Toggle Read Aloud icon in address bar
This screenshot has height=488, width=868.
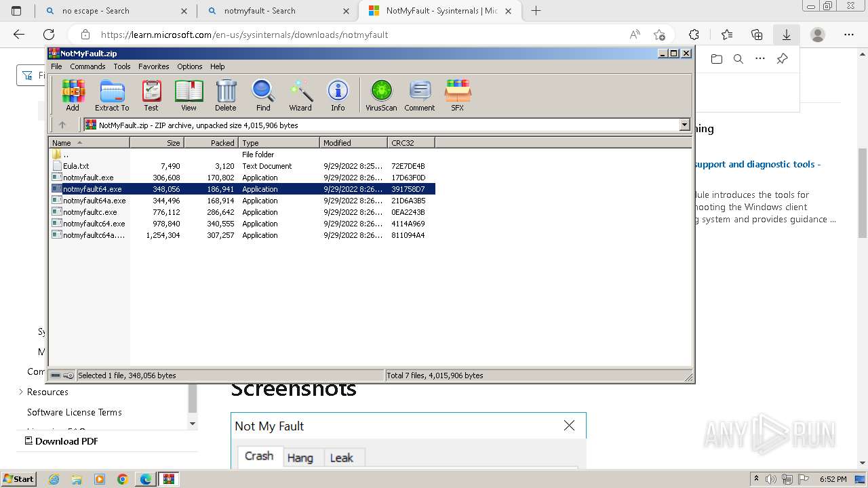[x=635, y=35]
